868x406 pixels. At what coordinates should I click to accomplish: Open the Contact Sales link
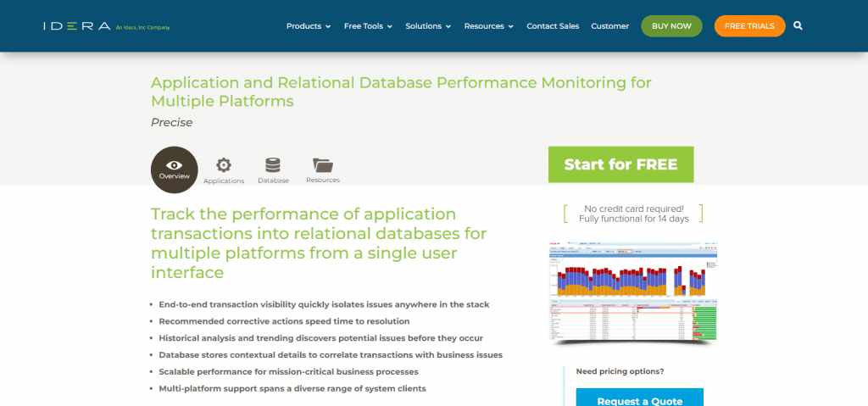553,26
